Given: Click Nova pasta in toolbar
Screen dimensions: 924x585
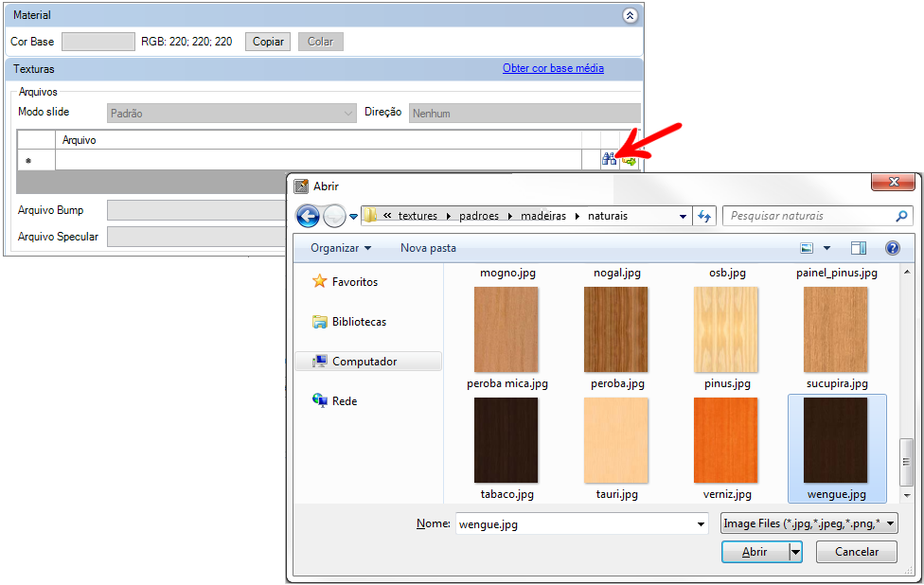Looking at the screenshot, I should (x=428, y=248).
